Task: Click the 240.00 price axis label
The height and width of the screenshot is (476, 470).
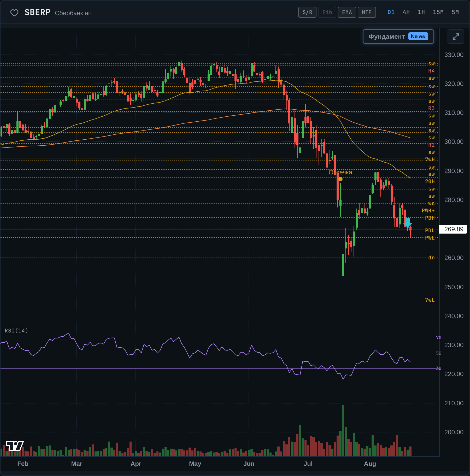Action: tap(454, 316)
